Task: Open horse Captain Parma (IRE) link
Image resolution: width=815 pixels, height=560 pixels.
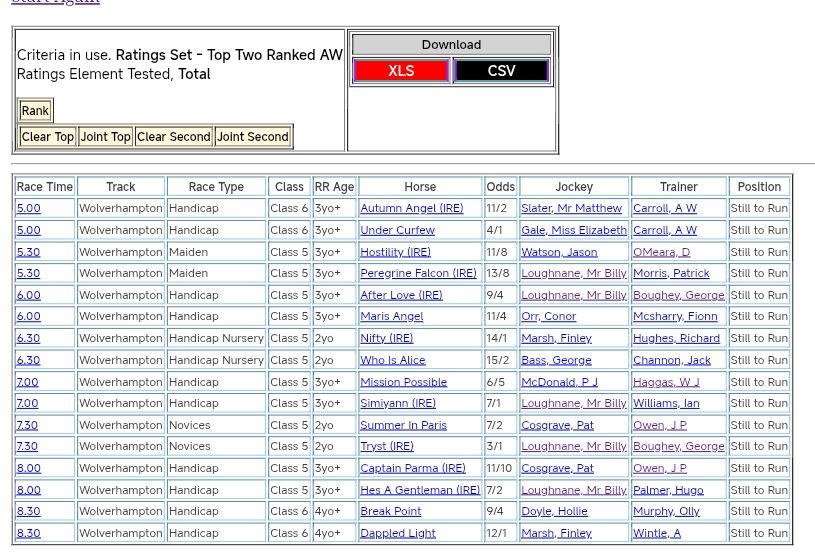Action: tap(412, 468)
